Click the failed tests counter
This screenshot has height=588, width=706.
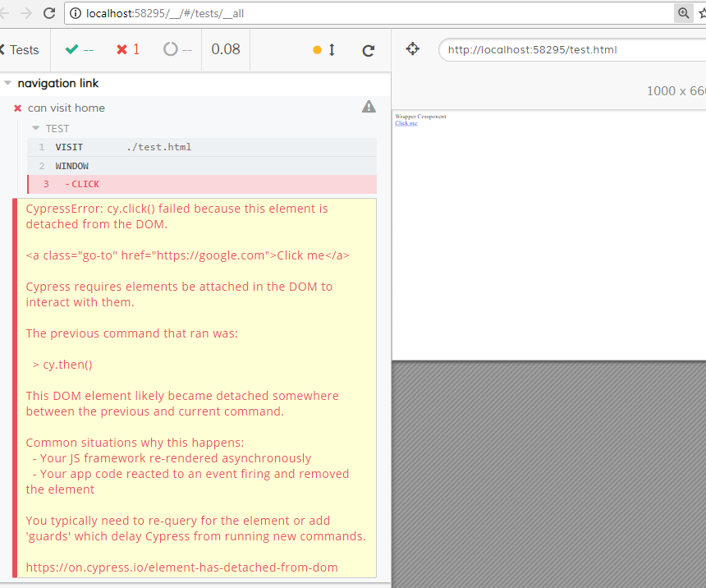pyautogui.click(x=128, y=49)
